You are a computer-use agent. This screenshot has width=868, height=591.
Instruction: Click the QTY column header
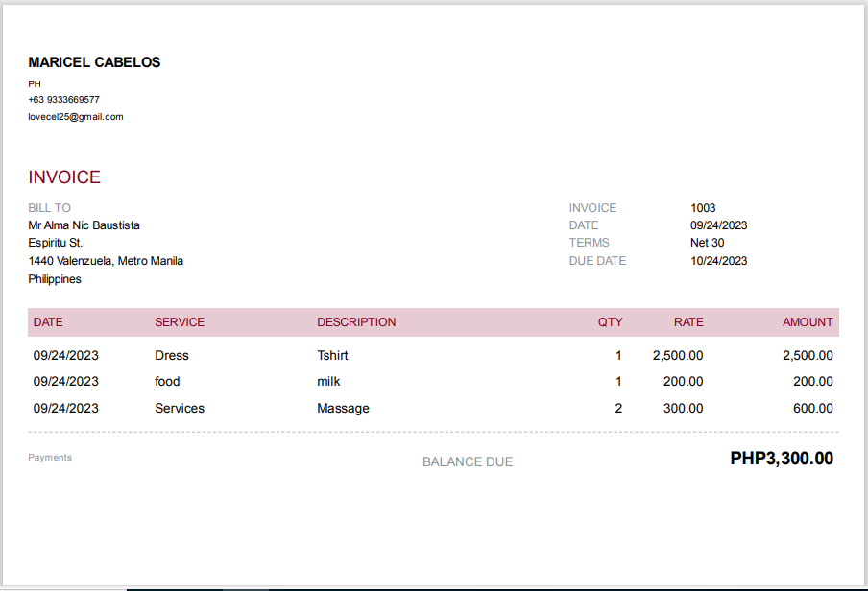tap(610, 322)
